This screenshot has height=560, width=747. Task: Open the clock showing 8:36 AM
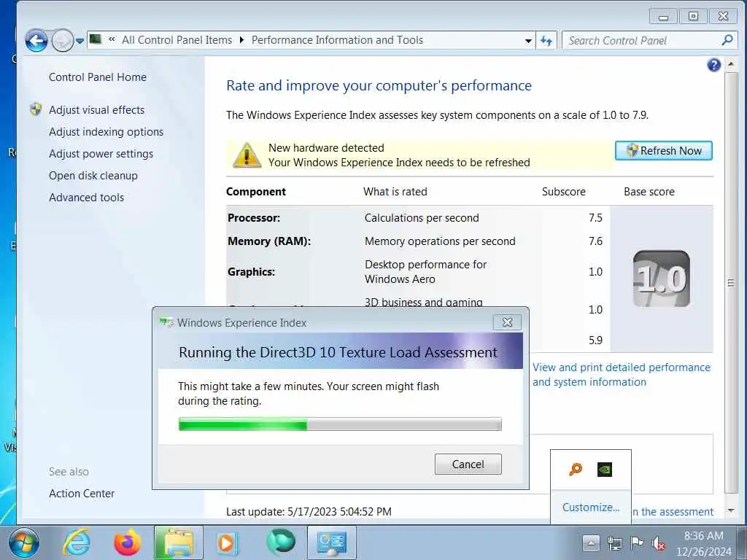pos(704,544)
